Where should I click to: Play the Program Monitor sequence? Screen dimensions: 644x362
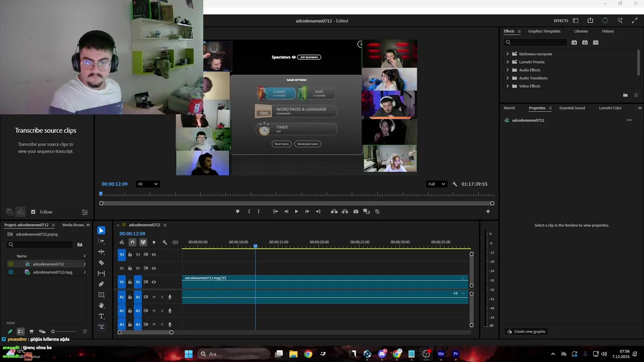296,212
